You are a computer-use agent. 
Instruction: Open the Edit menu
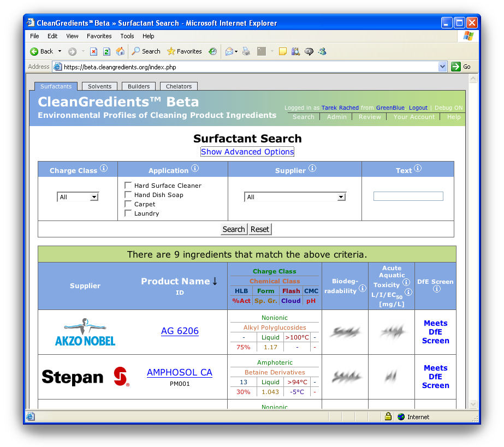(52, 36)
